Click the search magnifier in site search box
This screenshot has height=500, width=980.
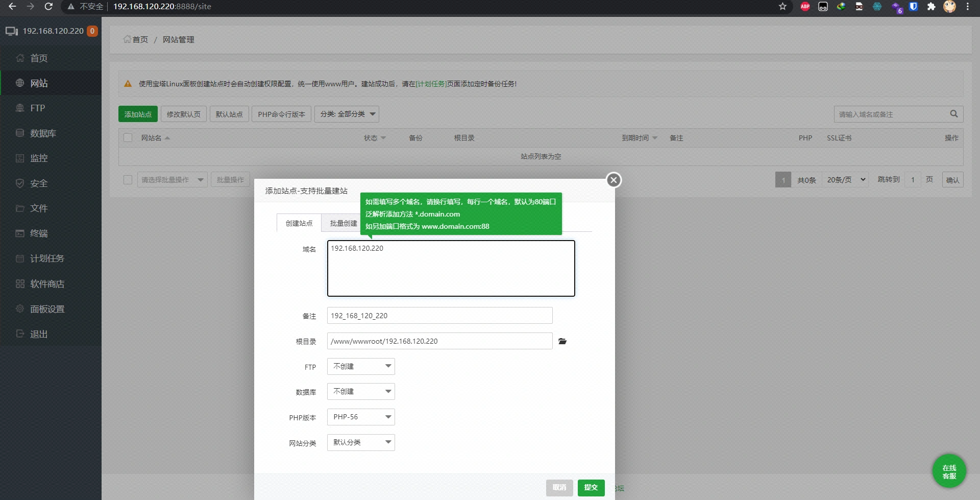(953, 114)
